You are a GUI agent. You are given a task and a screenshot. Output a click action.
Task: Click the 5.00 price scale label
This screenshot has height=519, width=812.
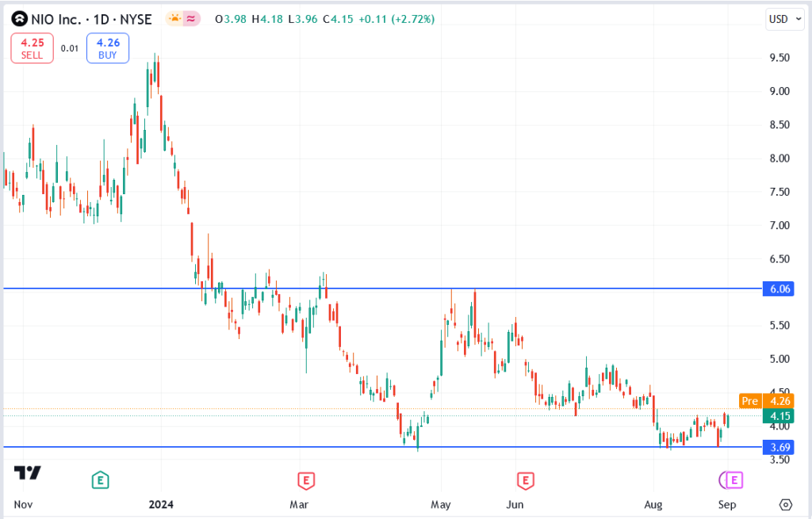coord(779,359)
